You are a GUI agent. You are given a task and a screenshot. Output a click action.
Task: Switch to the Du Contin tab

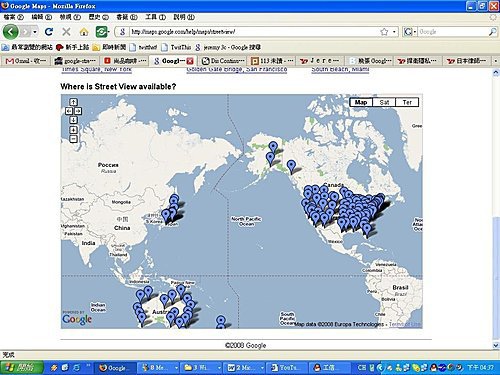click(x=224, y=61)
